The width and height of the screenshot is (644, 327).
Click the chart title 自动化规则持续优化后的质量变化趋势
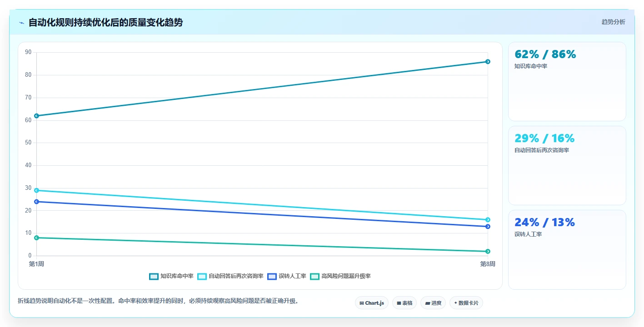tap(105, 22)
